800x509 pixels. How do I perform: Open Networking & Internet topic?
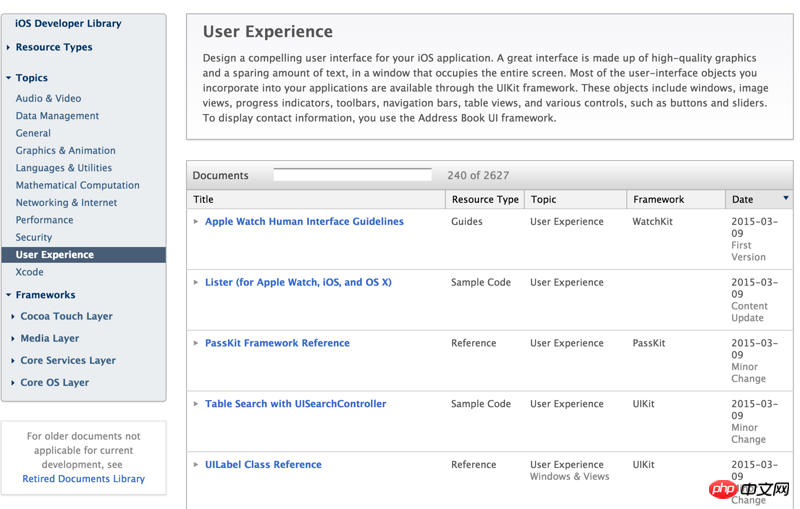[x=66, y=202]
